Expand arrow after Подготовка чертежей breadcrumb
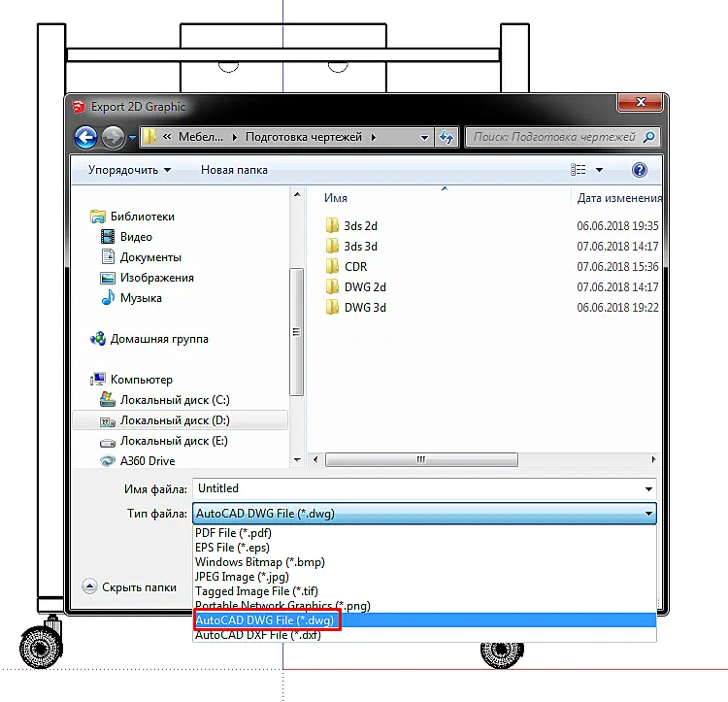 [374, 138]
